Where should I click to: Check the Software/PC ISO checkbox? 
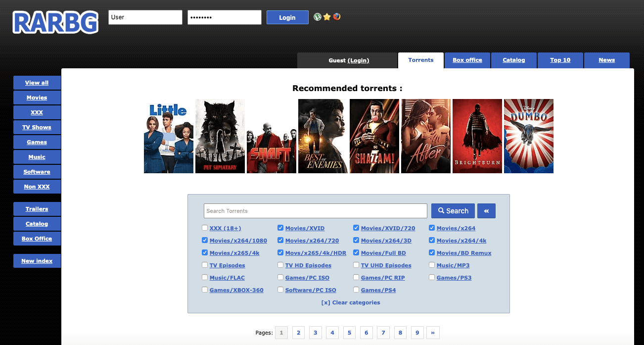tap(280, 290)
